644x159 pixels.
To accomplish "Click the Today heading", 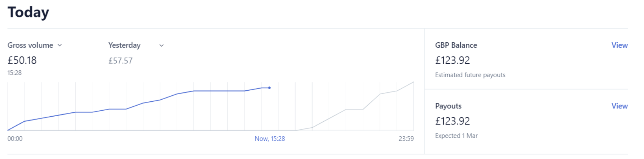I will 28,12.
